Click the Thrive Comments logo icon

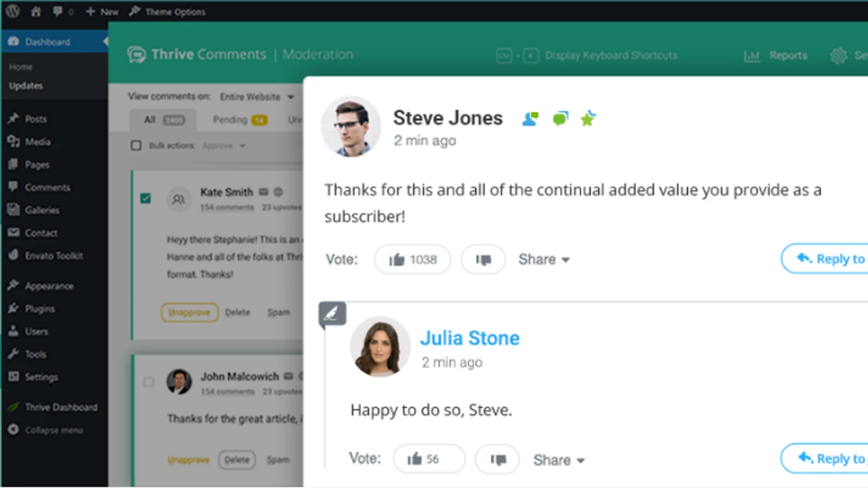[x=136, y=55]
